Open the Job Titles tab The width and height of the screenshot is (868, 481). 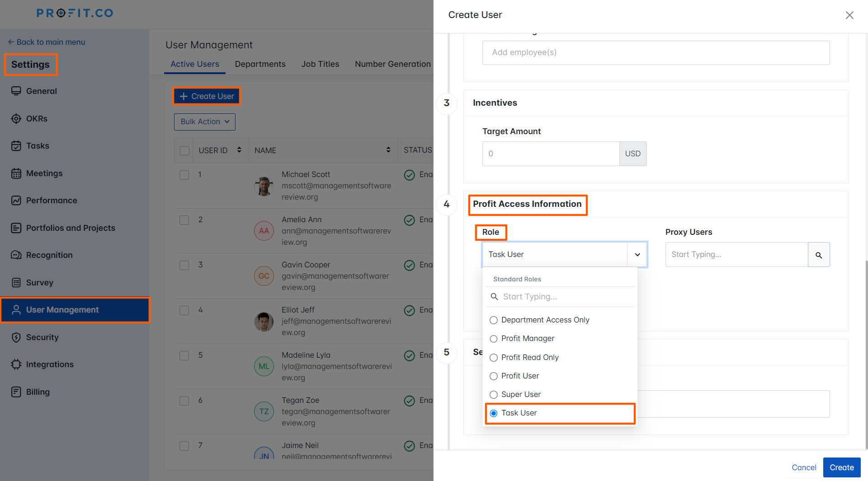[x=320, y=64]
